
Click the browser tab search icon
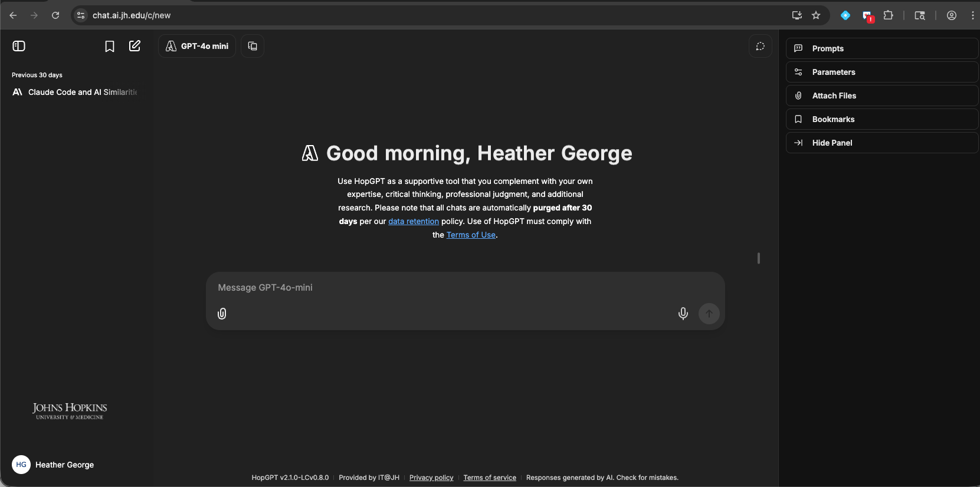click(x=920, y=15)
